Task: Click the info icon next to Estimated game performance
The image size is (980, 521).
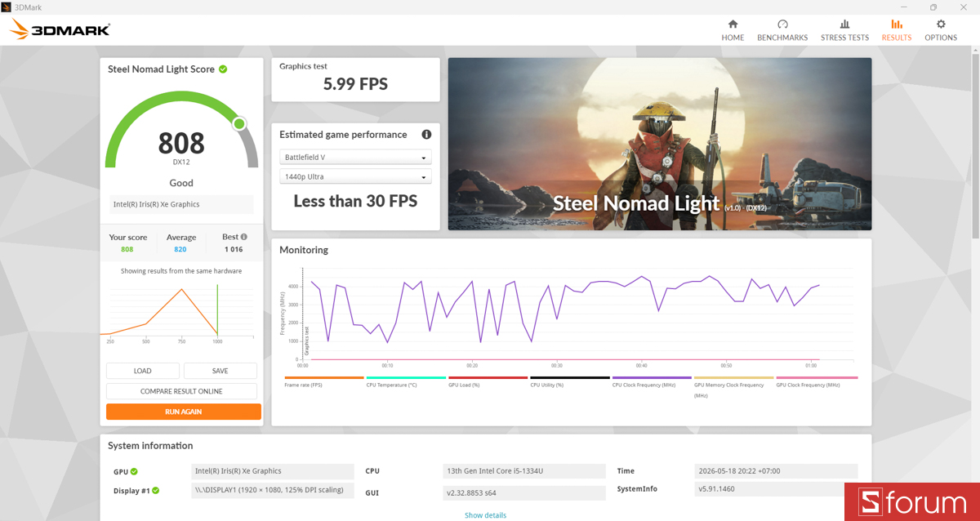Action: coord(426,135)
